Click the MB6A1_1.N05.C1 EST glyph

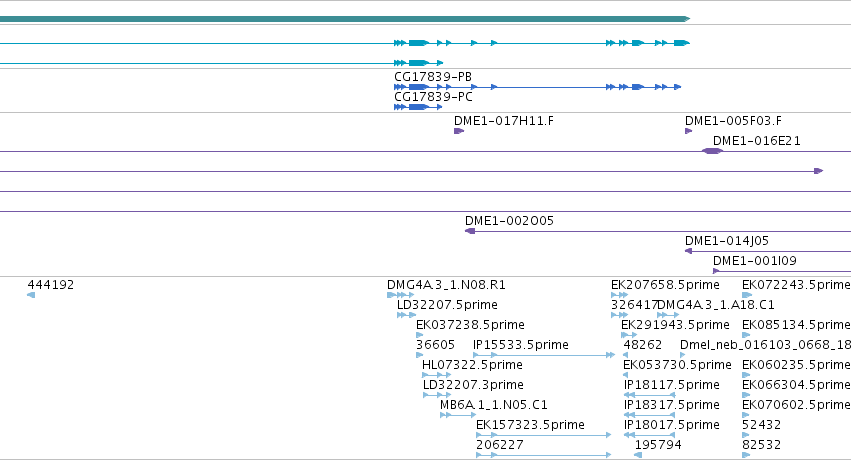458,415
